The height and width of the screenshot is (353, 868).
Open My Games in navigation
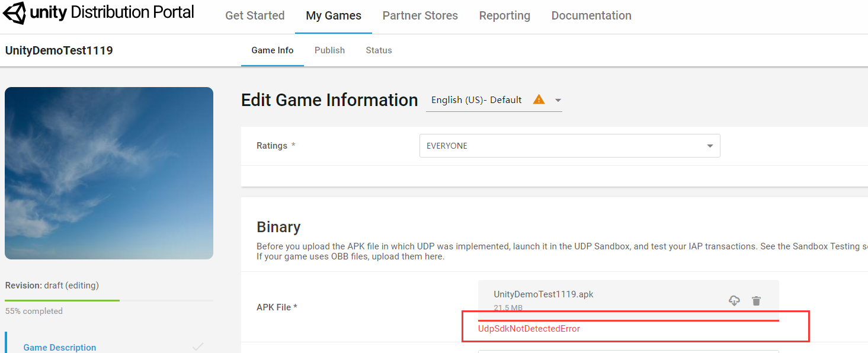(x=334, y=15)
